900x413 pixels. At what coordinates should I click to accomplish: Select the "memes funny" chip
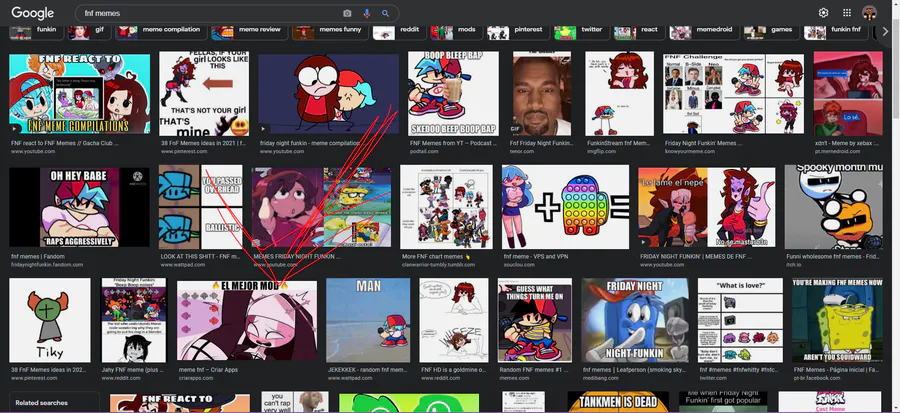point(329,30)
